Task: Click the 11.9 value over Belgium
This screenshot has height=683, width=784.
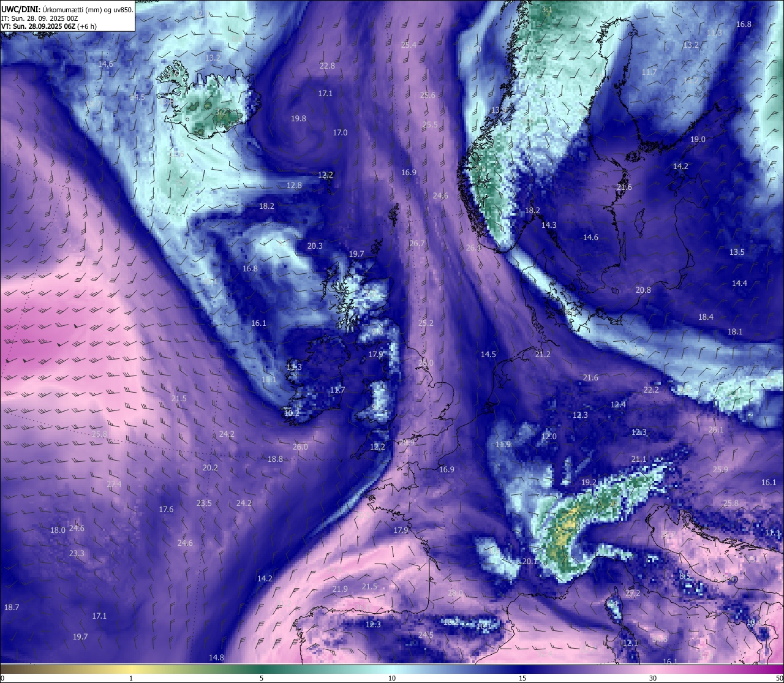Action: (503, 445)
